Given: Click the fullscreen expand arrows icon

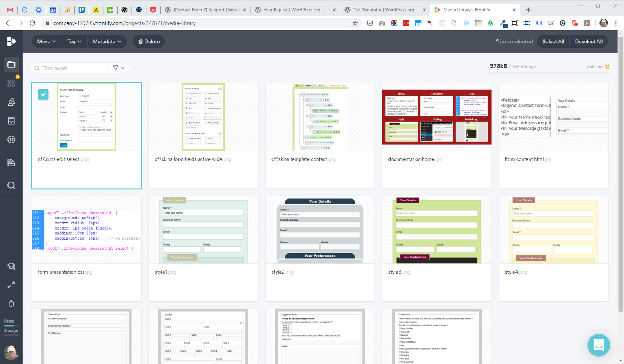Looking at the screenshot, I should coord(11,285).
